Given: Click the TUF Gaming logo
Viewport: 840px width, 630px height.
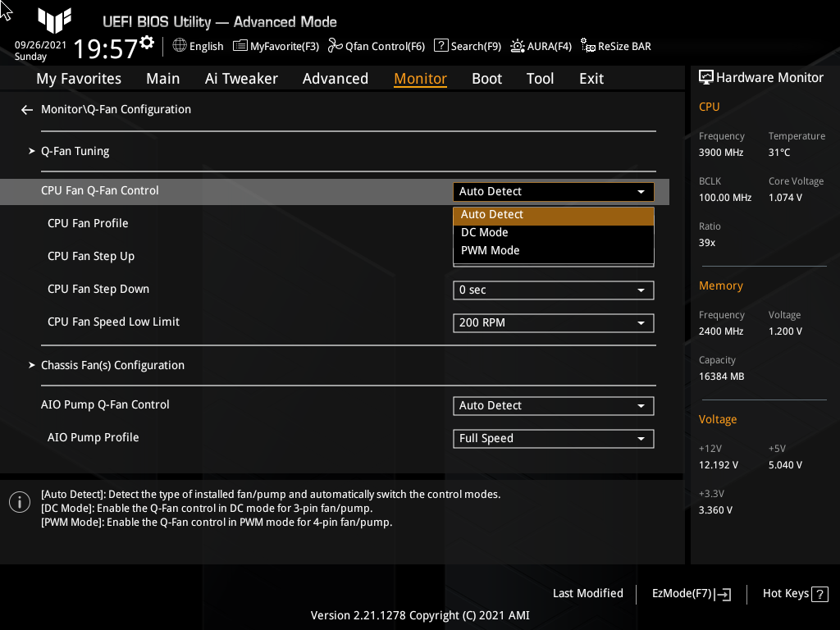Looking at the screenshot, I should pyautogui.click(x=54, y=22).
